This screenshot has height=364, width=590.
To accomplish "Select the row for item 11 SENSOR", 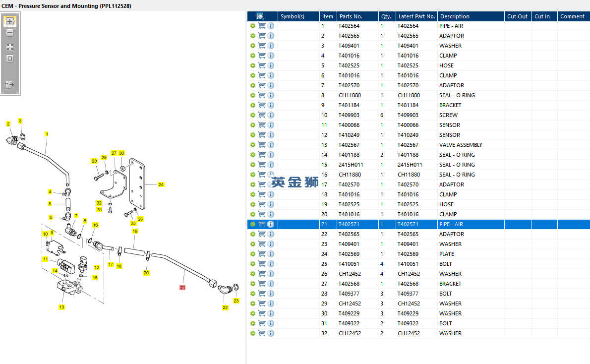I will point(418,125).
